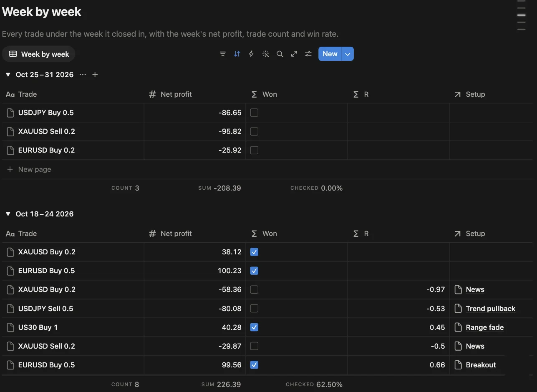The height and width of the screenshot is (392, 537).
Task: Add a page with the plus beside Oct 25–31 2026
Action: pos(95,75)
